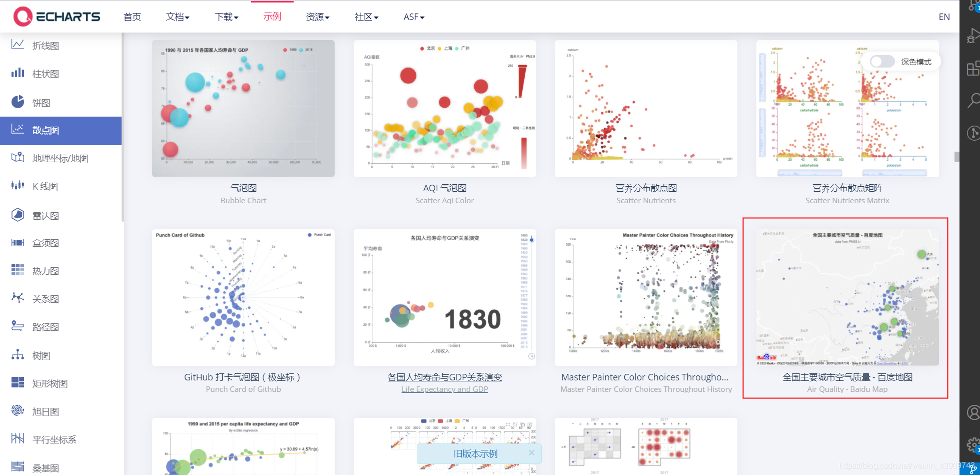Select the treemap icon 矩形树图
Viewport: 980px width, 475px height.
point(18,383)
